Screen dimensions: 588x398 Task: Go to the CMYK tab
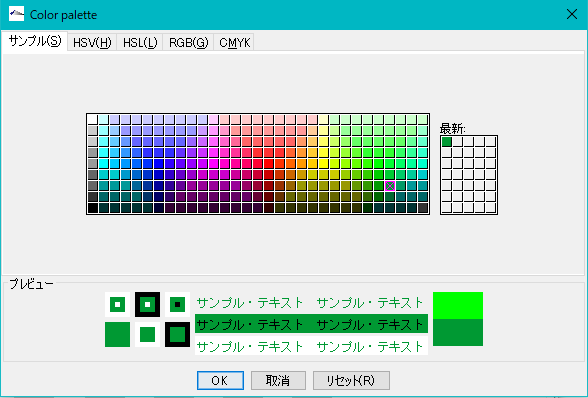coord(234,42)
